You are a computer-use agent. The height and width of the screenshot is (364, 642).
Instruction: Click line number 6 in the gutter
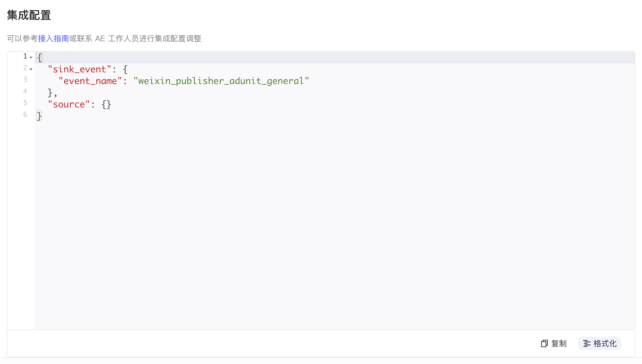tap(25, 115)
